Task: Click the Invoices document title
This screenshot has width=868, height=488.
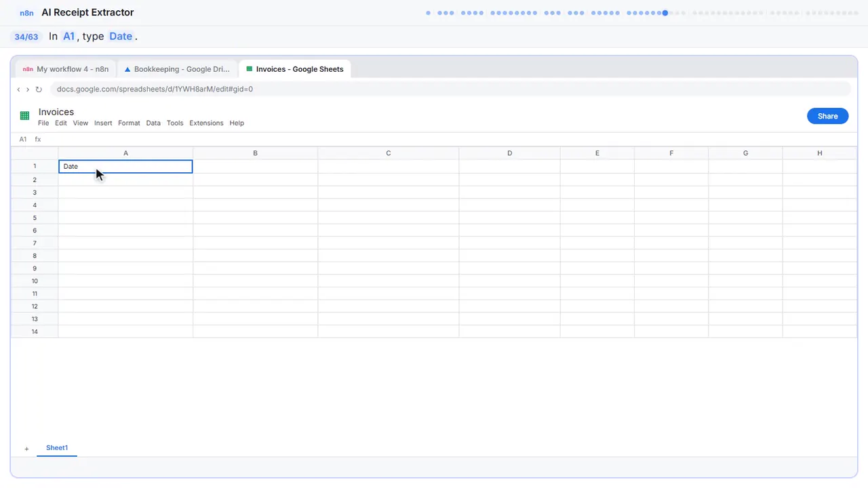Action: tap(56, 112)
